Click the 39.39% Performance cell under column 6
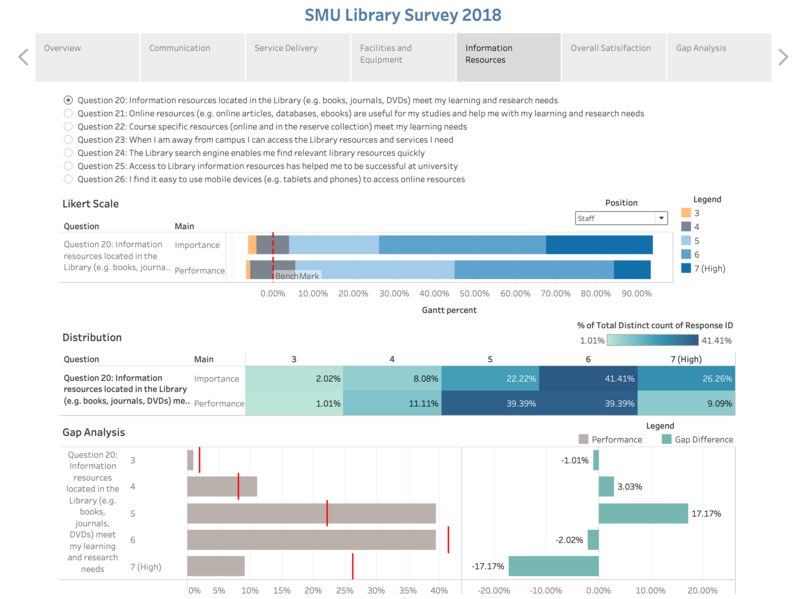 pyautogui.click(x=589, y=403)
